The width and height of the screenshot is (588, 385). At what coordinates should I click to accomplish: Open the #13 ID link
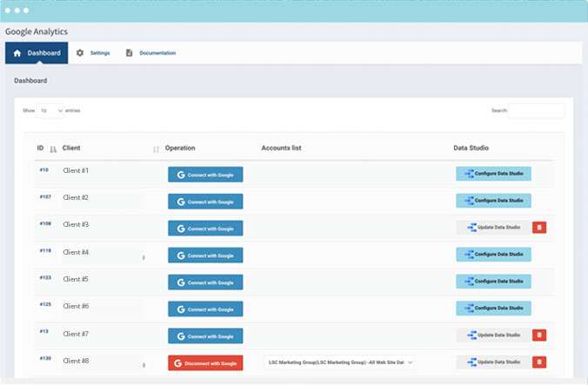[x=44, y=331]
